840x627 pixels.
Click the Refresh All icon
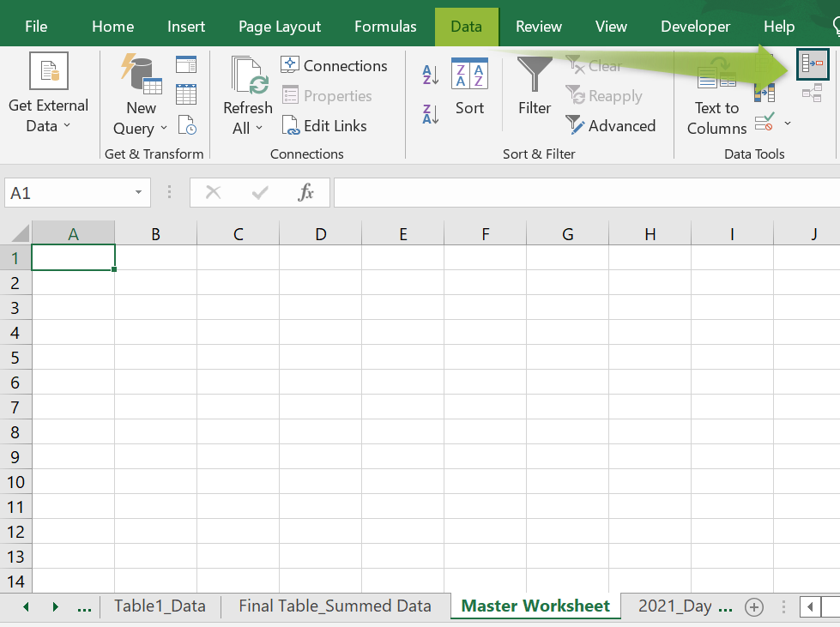249,75
